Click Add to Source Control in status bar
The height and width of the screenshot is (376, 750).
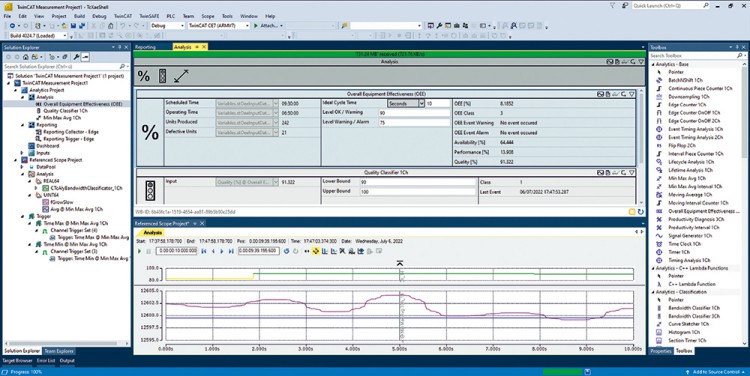716,372
